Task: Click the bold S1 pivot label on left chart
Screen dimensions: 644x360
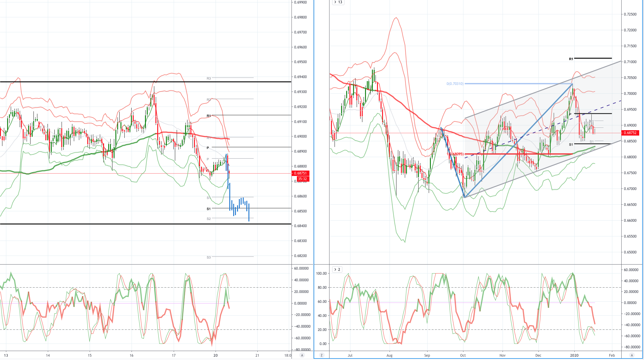Action: click(209, 209)
